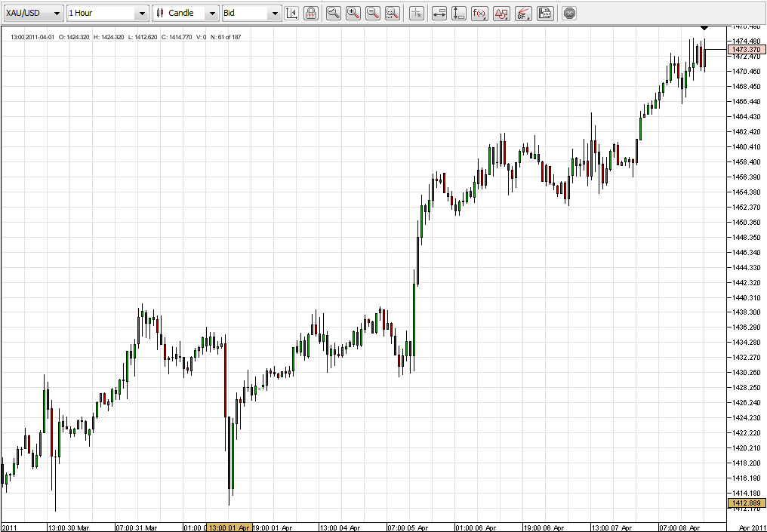
Task: Click the 19:00 06 Apr time axis label
Action: 544,528
